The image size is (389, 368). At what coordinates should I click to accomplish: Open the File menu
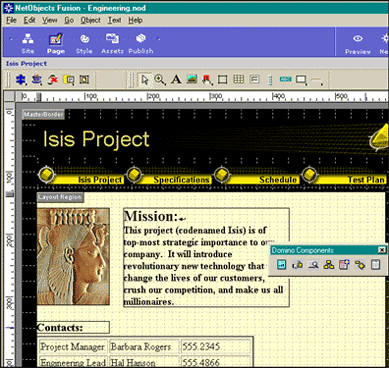click(11, 20)
